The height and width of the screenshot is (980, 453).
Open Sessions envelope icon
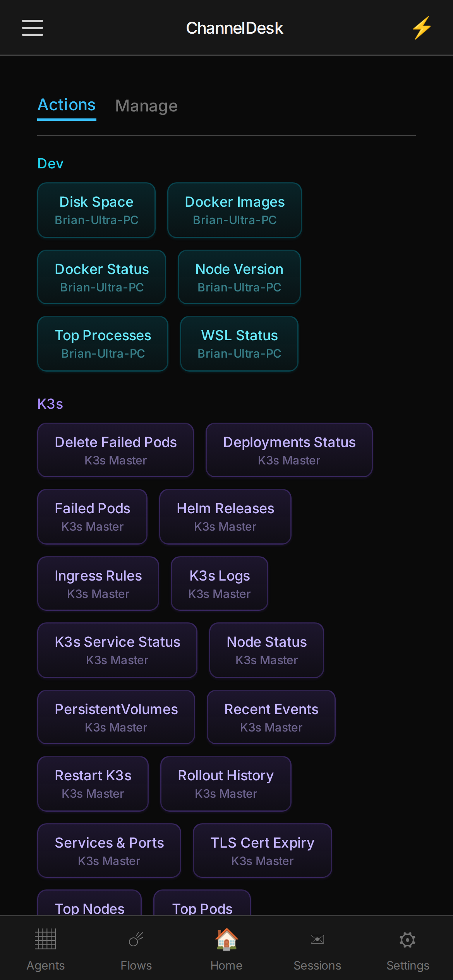tap(317, 939)
